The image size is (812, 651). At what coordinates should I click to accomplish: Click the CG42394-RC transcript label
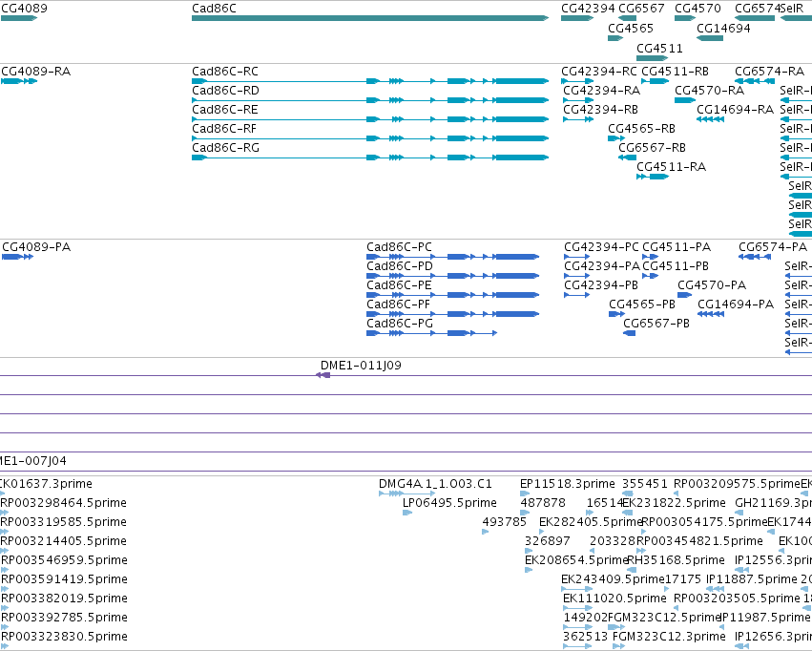pyautogui.click(x=599, y=72)
